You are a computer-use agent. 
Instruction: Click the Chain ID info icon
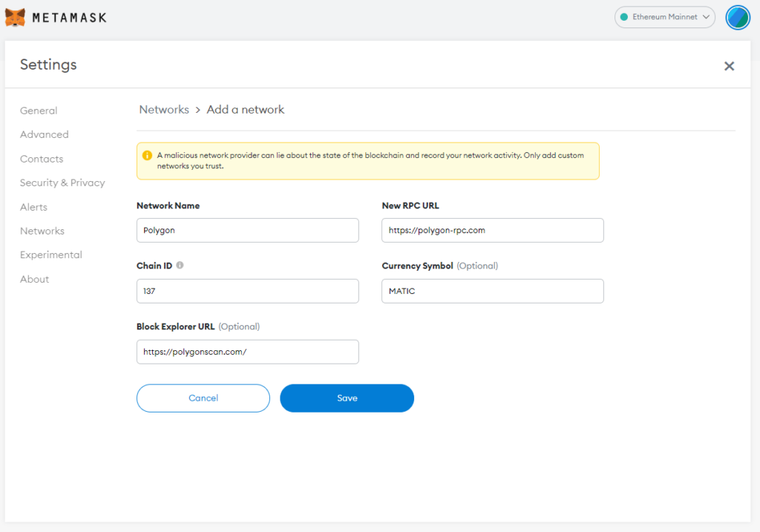(180, 265)
